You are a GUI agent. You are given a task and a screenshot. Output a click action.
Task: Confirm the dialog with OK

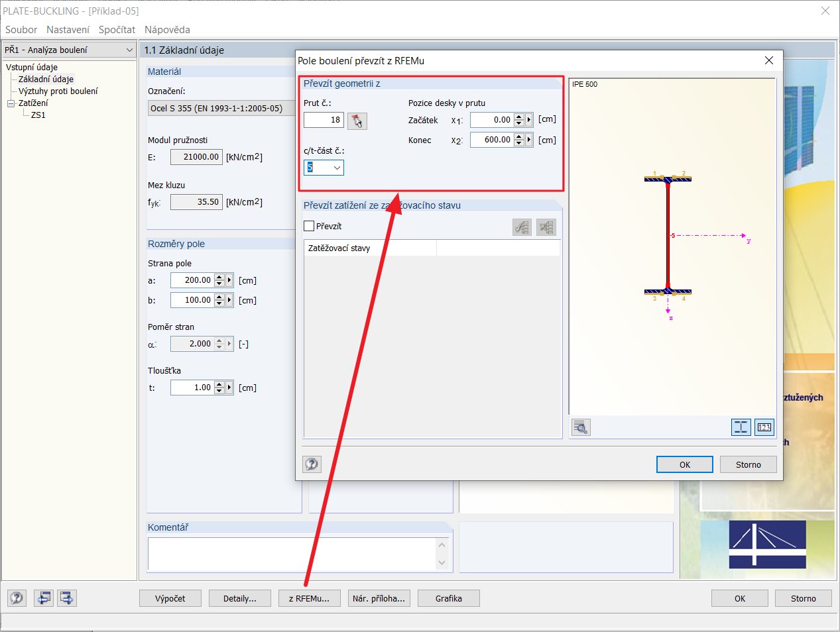click(x=685, y=464)
